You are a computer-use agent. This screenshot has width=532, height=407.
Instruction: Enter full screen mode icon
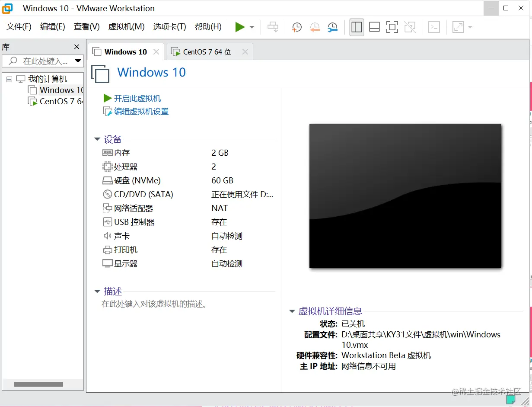pyautogui.click(x=392, y=27)
